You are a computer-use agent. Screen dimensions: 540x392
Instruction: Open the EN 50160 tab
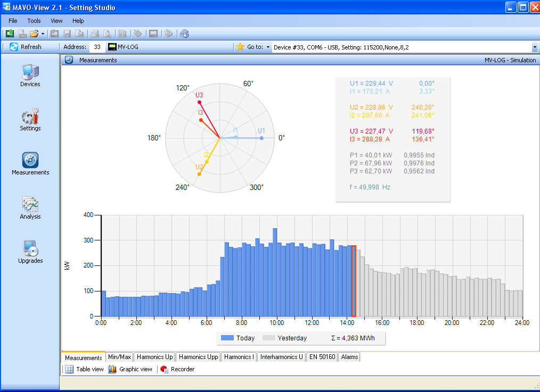(x=322, y=357)
